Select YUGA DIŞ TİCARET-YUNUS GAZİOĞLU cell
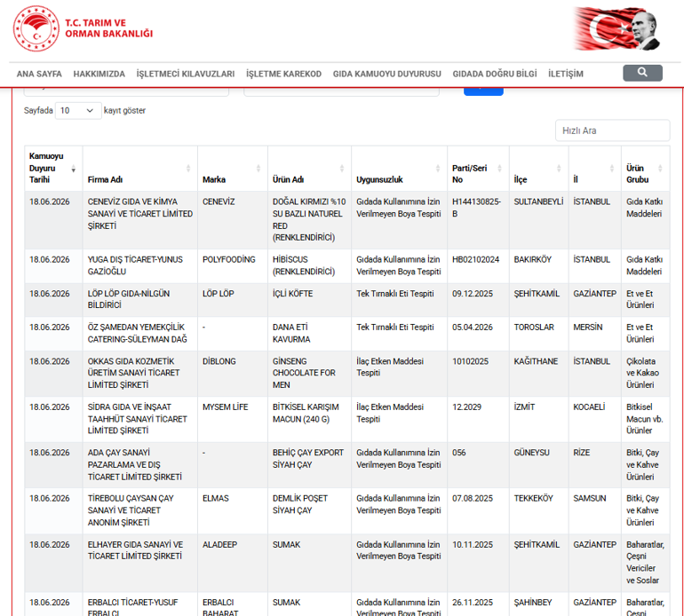This screenshot has width=684, height=616. pyautogui.click(x=140, y=265)
